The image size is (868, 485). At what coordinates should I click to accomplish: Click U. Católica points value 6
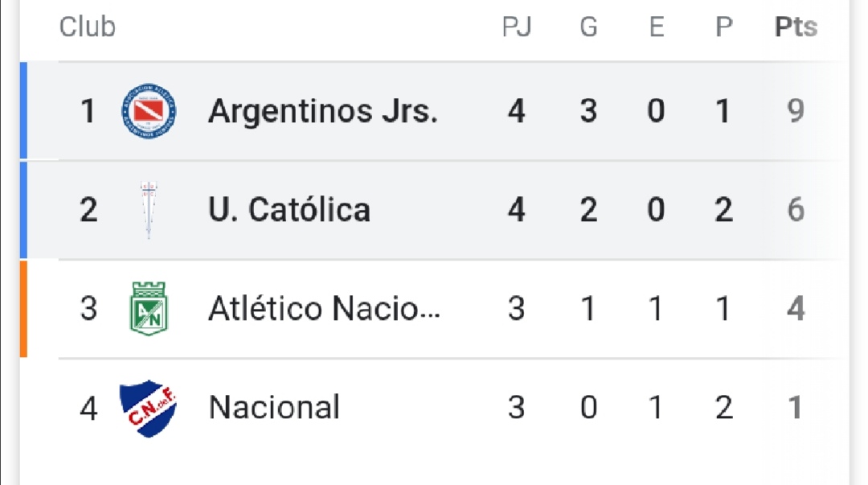click(x=796, y=210)
